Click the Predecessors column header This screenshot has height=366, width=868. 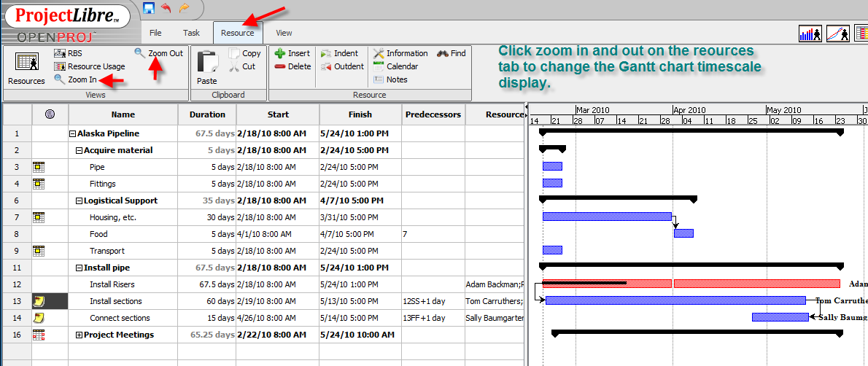tap(433, 114)
